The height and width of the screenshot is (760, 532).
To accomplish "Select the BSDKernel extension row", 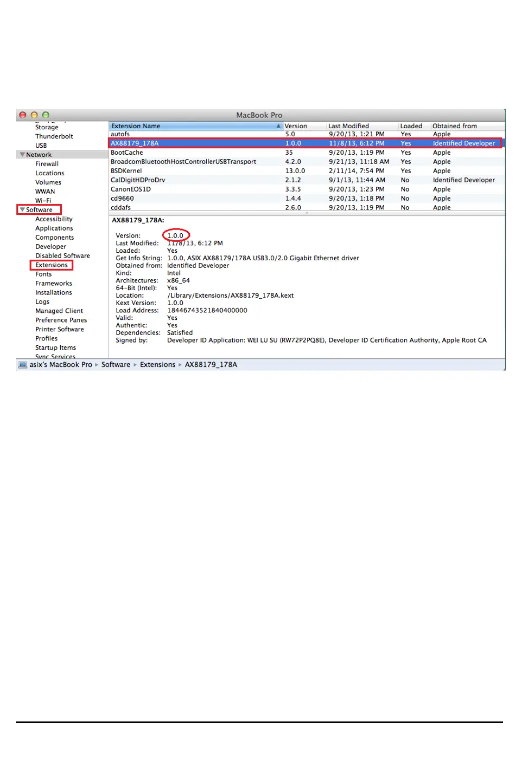I will [x=307, y=171].
